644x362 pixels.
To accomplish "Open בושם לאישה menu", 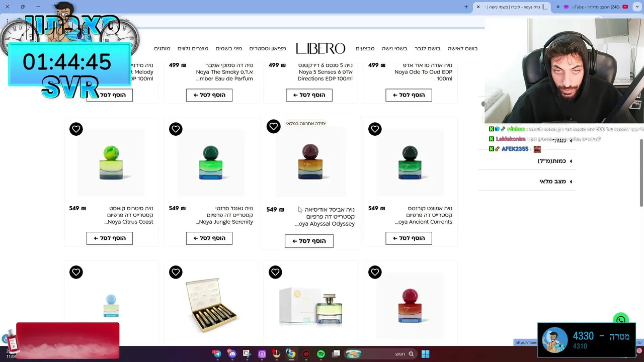I will [x=462, y=48].
